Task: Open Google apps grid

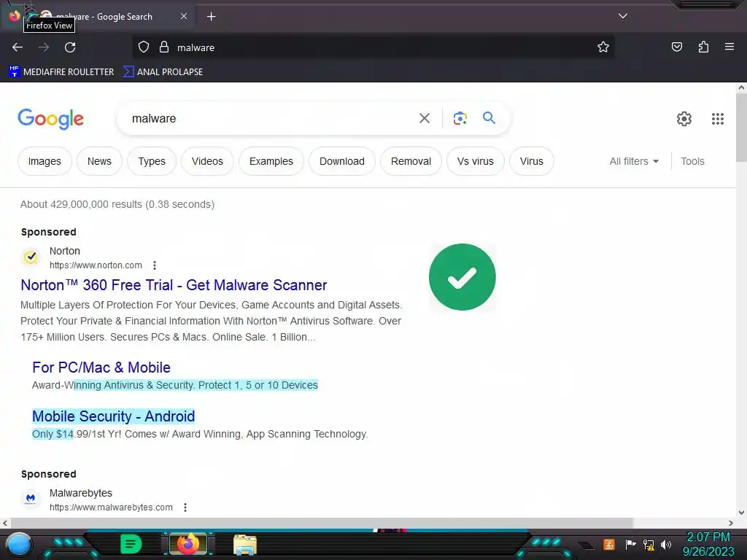Action: pyautogui.click(x=718, y=119)
